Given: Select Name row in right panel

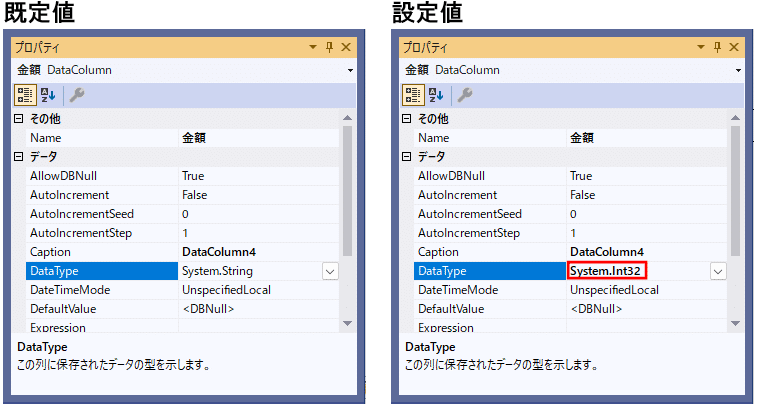Looking at the screenshot, I should pyautogui.click(x=570, y=138).
